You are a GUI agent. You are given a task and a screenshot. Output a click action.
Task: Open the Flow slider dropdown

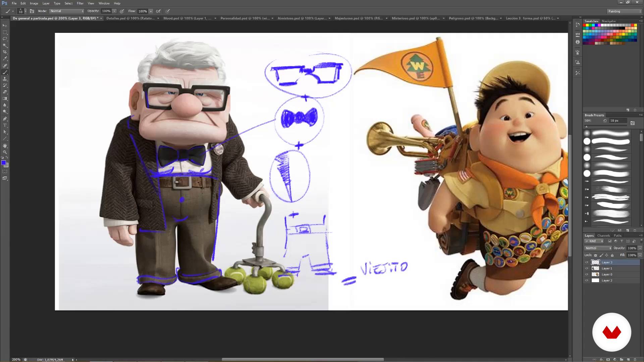tap(151, 11)
